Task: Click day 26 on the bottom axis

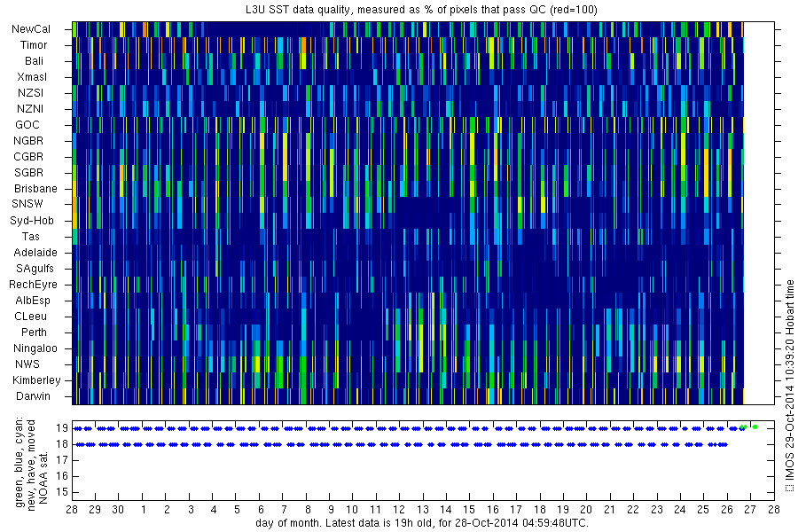Action: coord(727,510)
